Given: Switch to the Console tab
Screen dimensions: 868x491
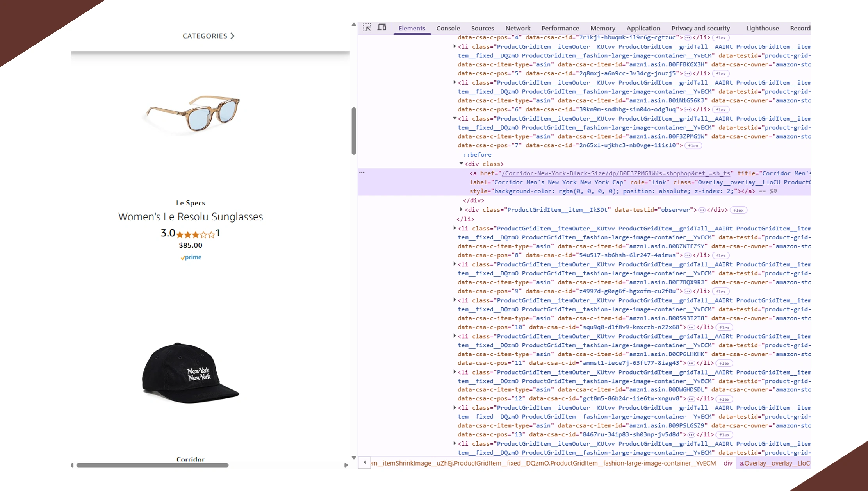Looking at the screenshot, I should click(x=448, y=28).
